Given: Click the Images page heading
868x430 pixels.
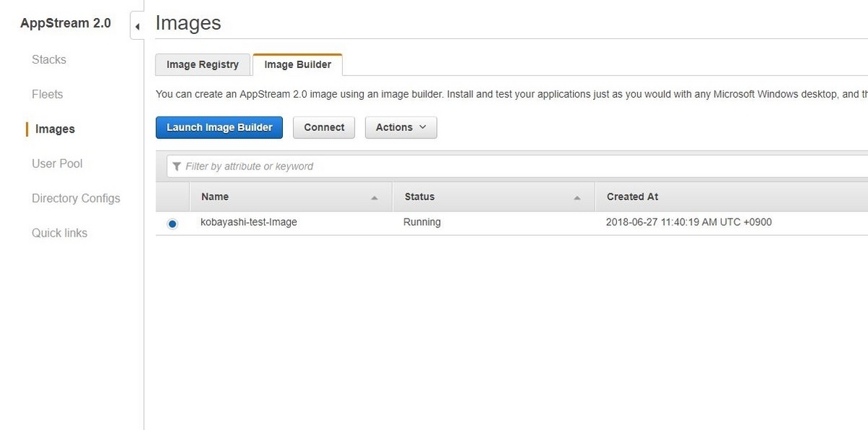Looking at the screenshot, I should tap(188, 23).
